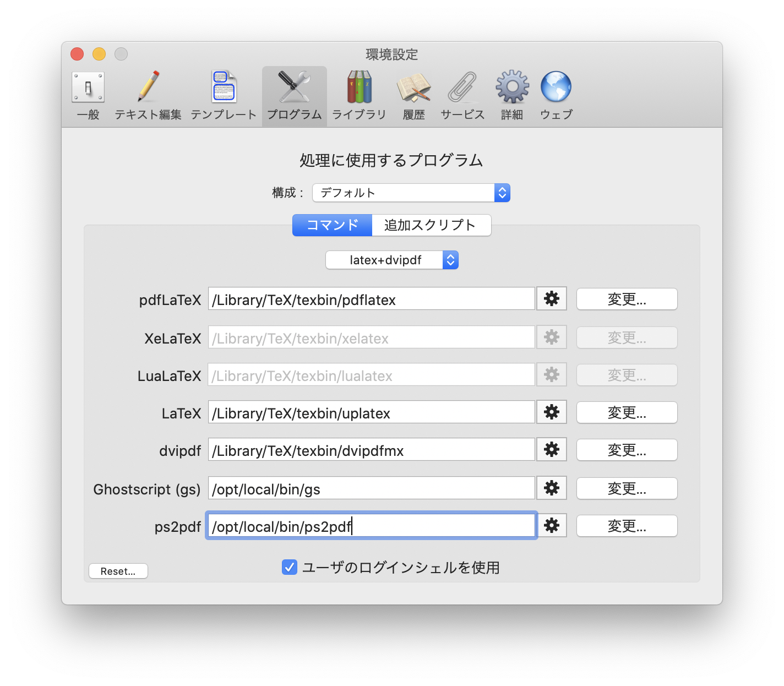Open the latex+dvipdf typesetting dropdown
Viewport: 784px width, 686px height.
click(392, 260)
